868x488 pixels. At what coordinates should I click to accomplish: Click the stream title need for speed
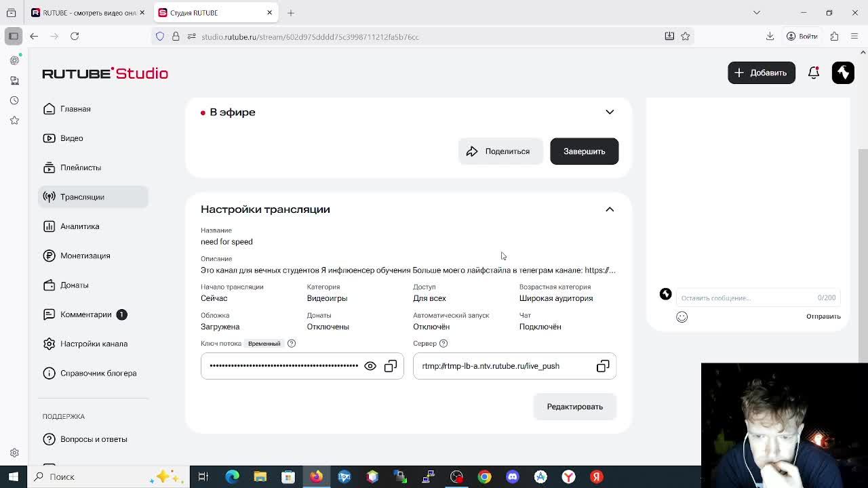click(x=226, y=241)
